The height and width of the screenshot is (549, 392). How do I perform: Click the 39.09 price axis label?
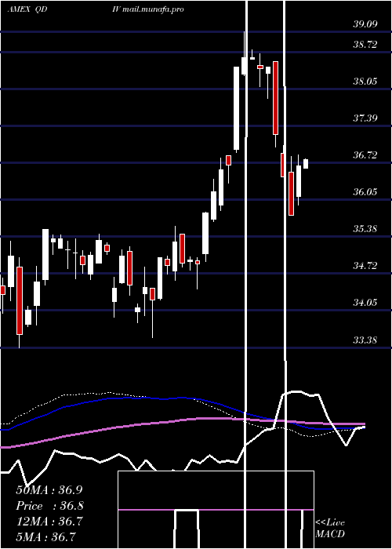click(365, 24)
